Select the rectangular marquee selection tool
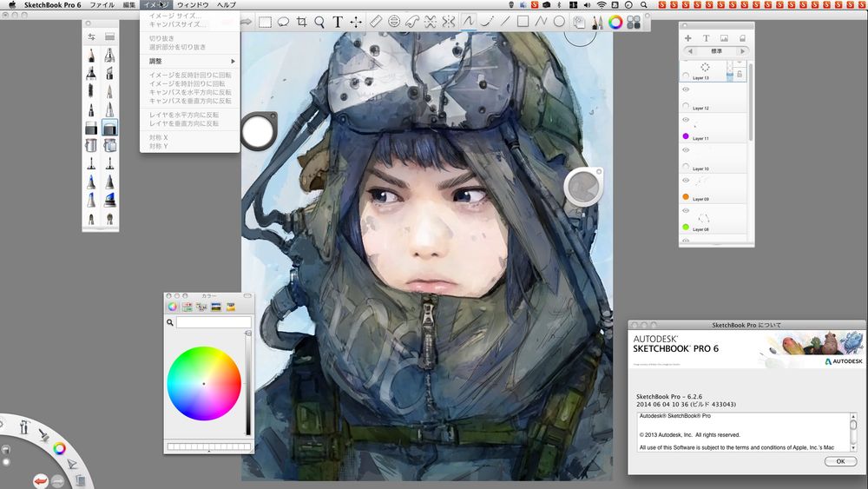This screenshot has height=489, width=868. coord(266,22)
